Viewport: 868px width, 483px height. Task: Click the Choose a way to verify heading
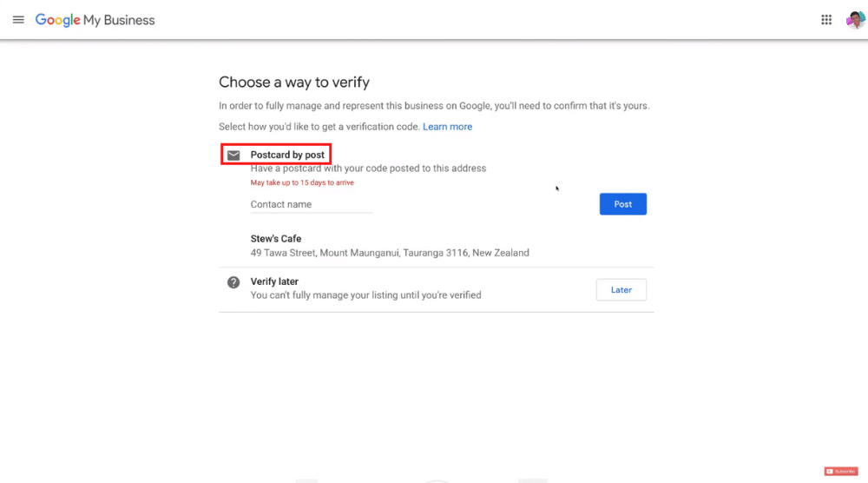294,82
